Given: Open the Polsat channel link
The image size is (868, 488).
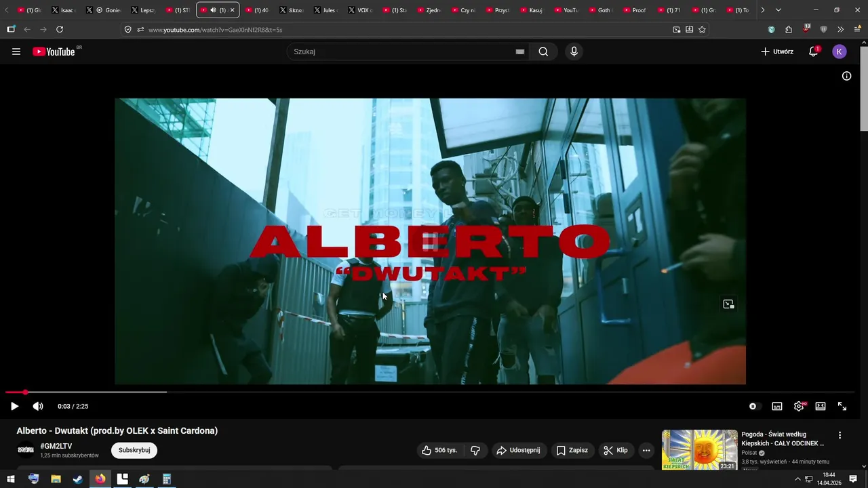Looking at the screenshot, I should [x=749, y=453].
